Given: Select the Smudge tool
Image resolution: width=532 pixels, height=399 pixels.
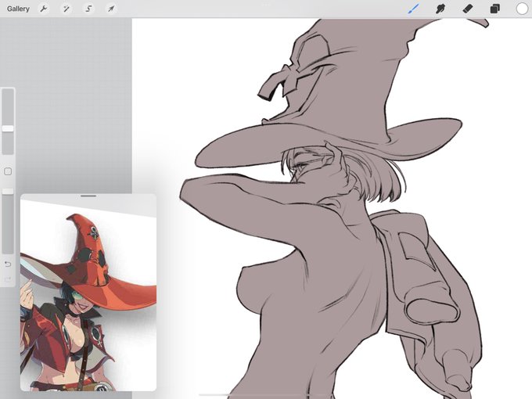Looking at the screenshot, I should pos(440,9).
